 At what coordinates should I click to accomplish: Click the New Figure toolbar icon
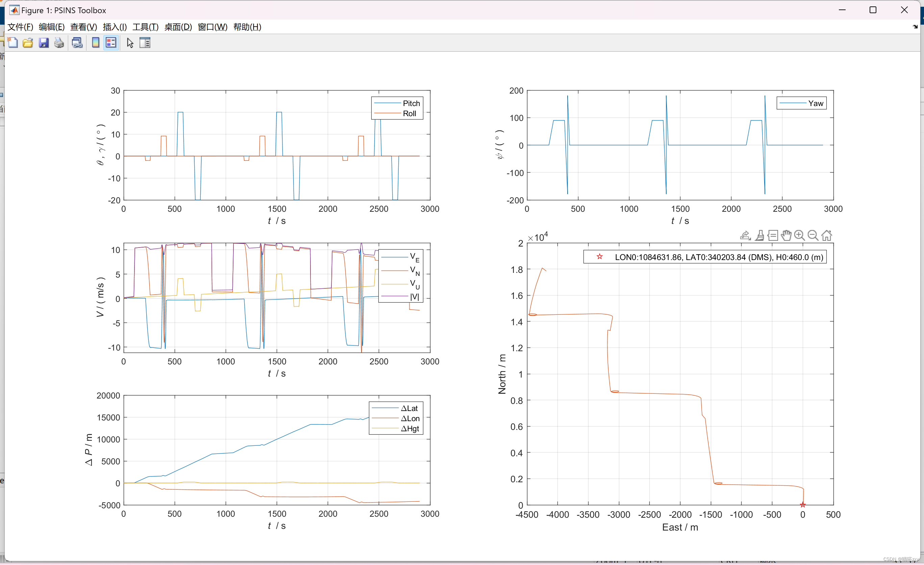[x=13, y=43]
